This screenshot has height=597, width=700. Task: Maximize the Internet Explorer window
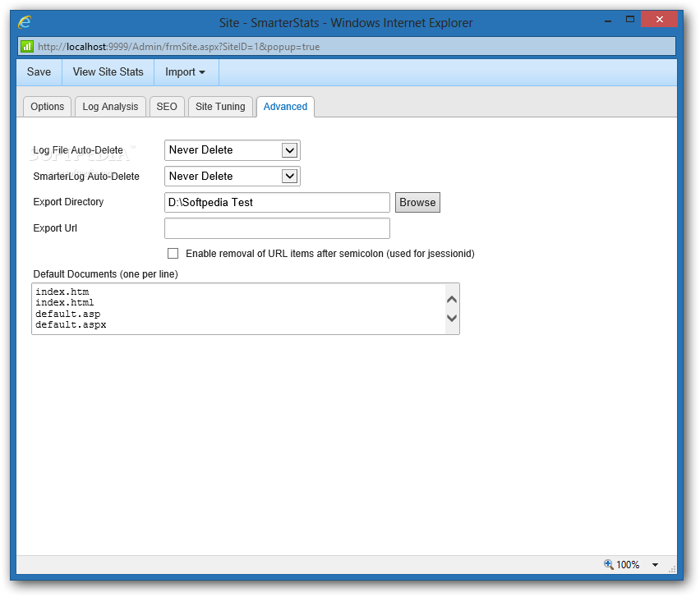coord(630,20)
